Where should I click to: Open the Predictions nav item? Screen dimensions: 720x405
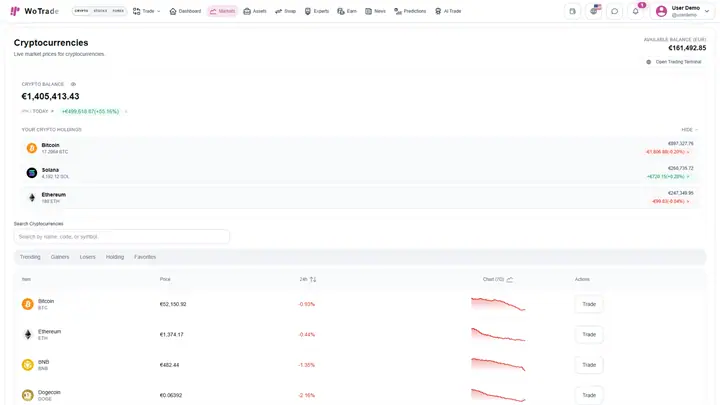(x=410, y=11)
